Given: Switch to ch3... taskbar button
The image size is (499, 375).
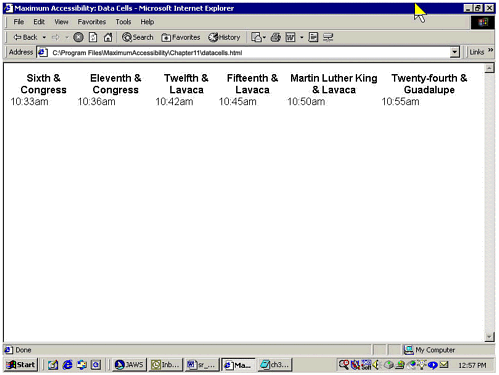Looking at the screenshot, I should 275,365.
